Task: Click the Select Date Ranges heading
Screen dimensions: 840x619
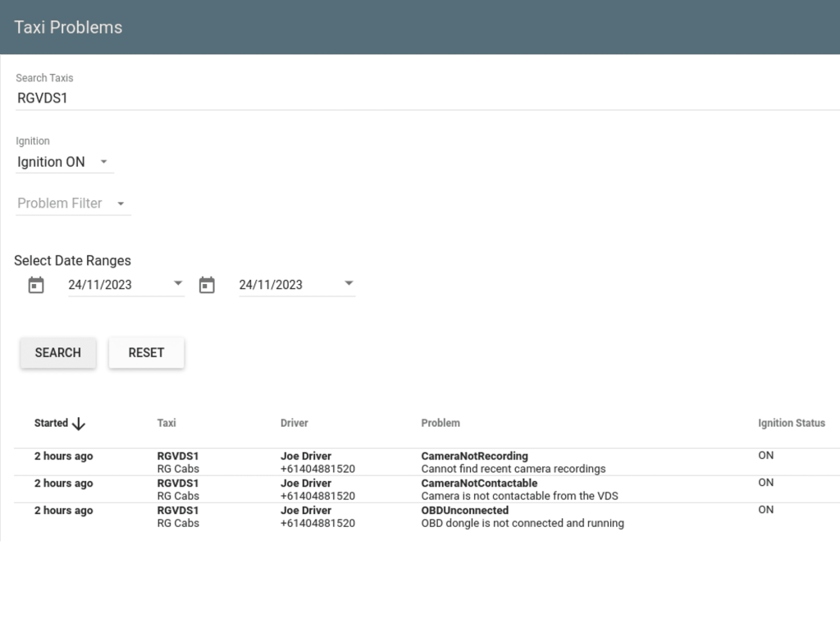Action: click(72, 261)
